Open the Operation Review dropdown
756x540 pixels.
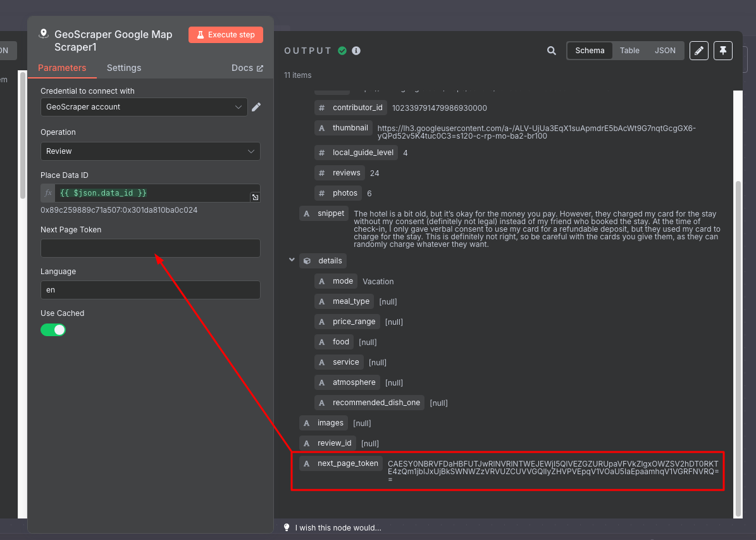151,151
